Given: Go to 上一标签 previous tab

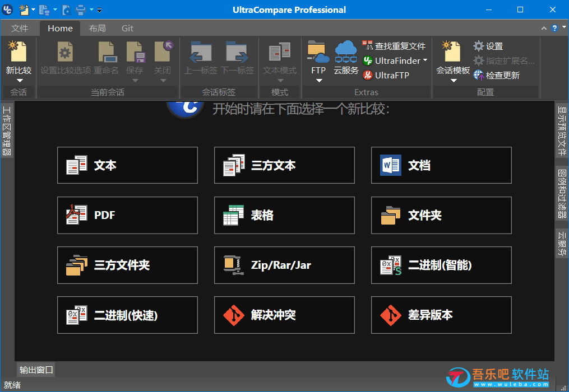Looking at the screenshot, I should coord(201,58).
